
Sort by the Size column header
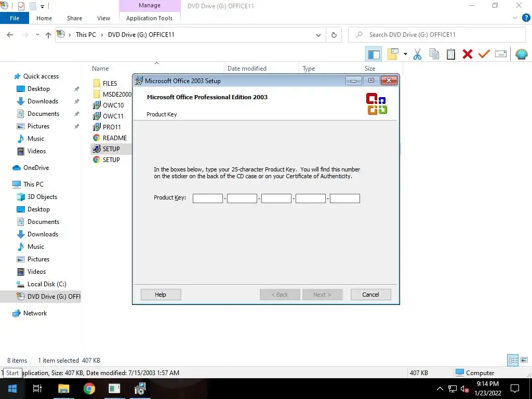point(370,69)
